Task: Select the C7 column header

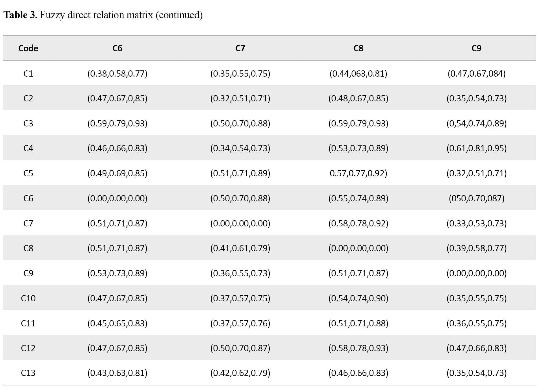Action: tap(240, 48)
